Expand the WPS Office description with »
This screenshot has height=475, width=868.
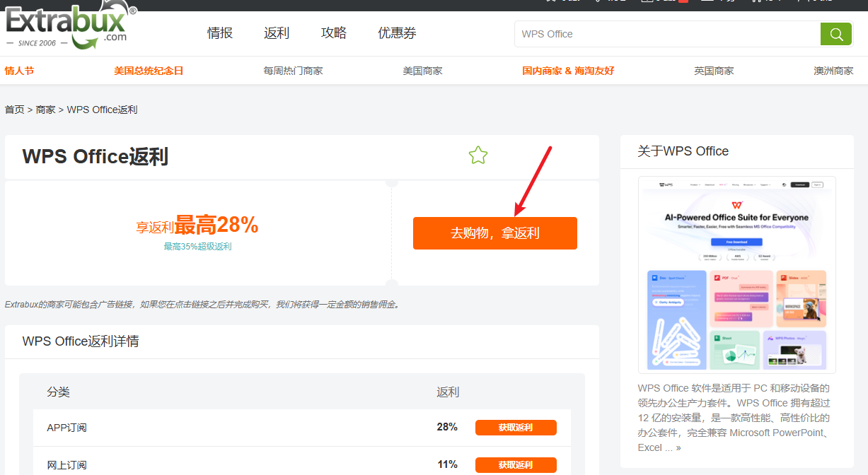[678, 447]
